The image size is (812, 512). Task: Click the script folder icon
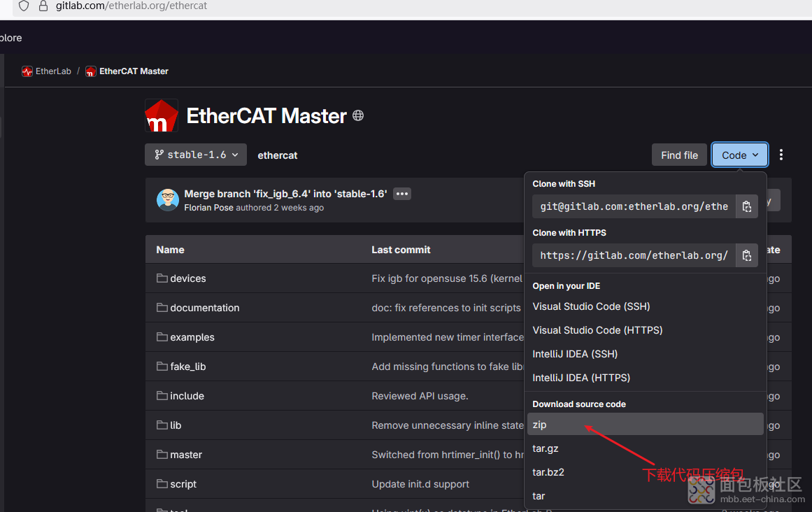162,484
